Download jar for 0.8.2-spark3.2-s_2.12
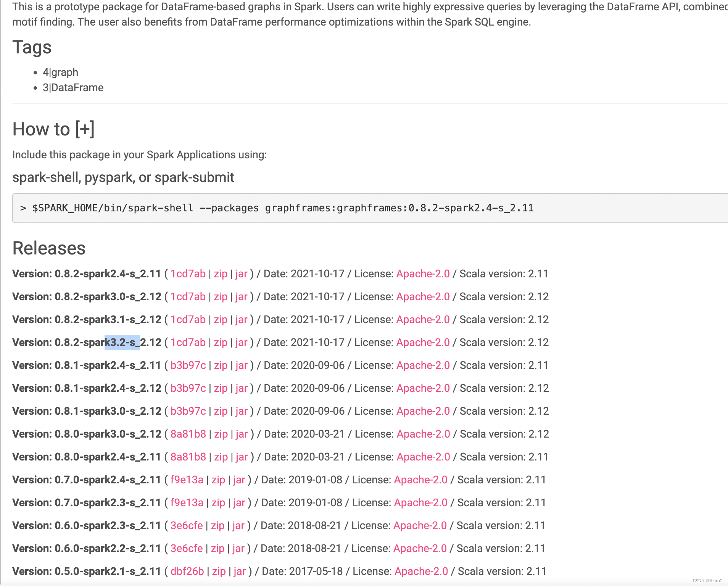The image size is (728, 586). pos(242,343)
